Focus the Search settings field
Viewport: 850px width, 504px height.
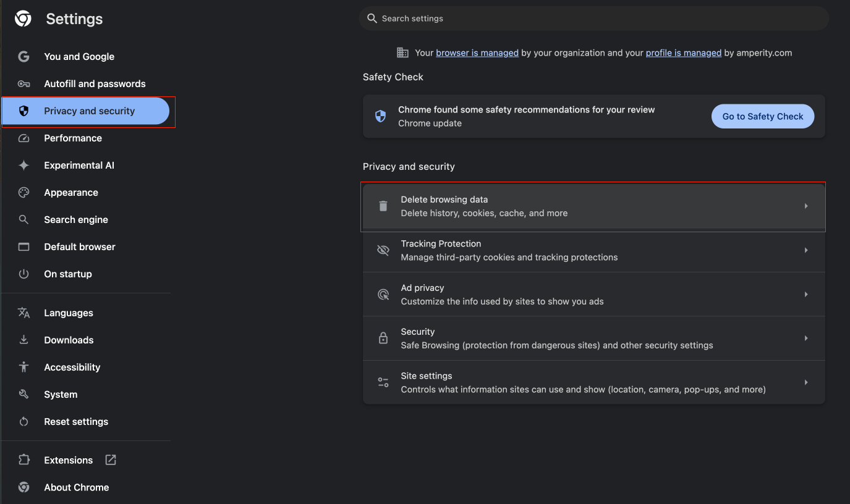(x=593, y=19)
